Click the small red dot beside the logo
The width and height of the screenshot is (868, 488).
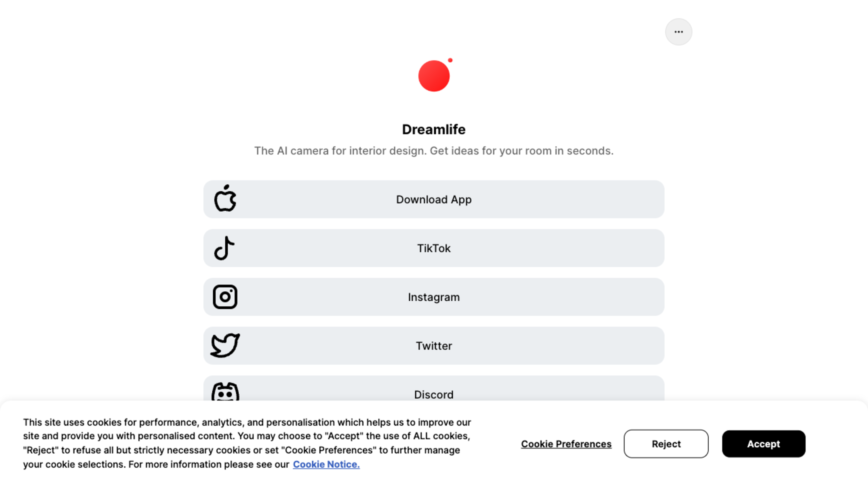450,60
